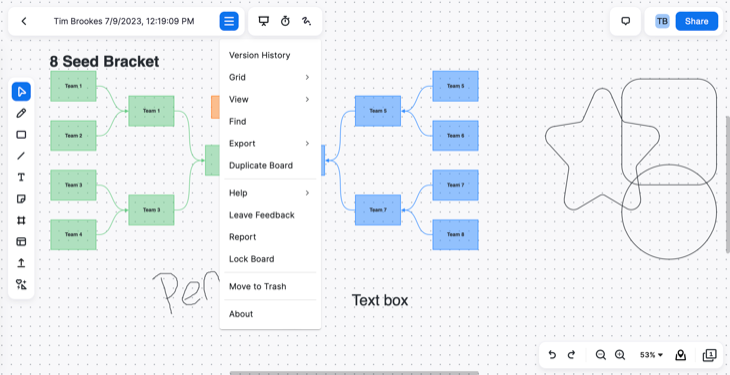
Task: Pick the Frame tool
Action: point(21,220)
